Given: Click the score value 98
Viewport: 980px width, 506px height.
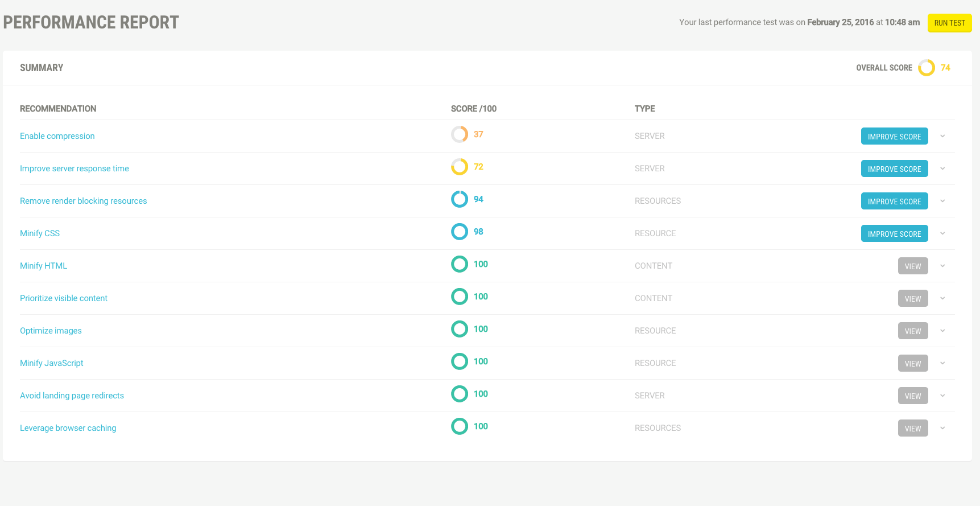Looking at the screenshot, I should pyautogui.click(x=478, y=232).
